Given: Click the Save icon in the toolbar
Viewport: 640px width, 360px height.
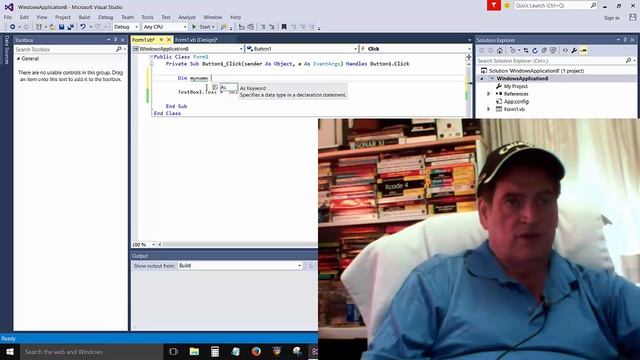Looking at the screenshot, I should (61, 27).
